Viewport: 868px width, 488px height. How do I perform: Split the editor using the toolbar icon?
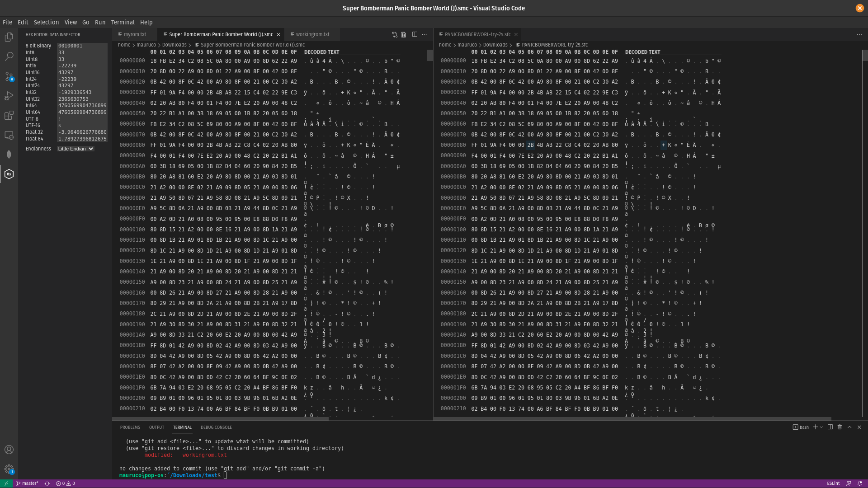[415, 34]
